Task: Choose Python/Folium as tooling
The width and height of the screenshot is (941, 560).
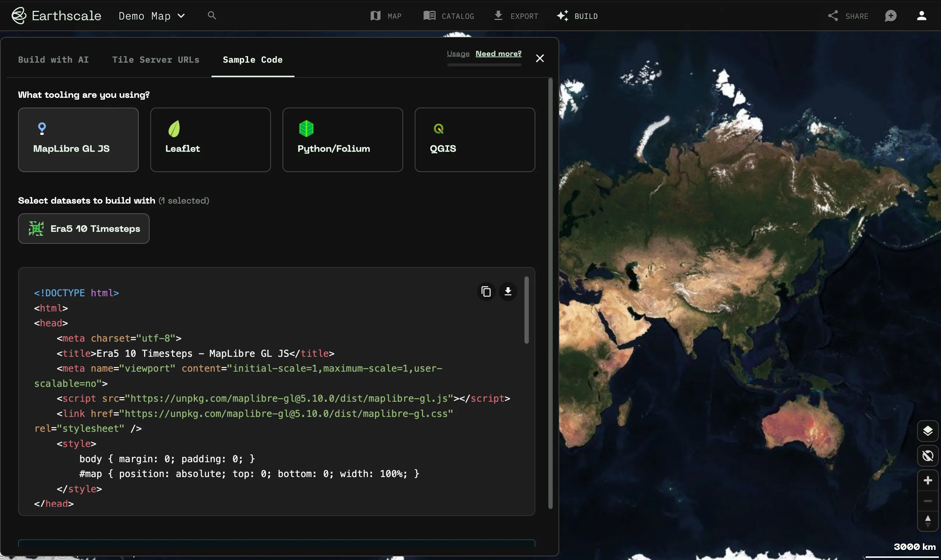Action: click(342, 140)
